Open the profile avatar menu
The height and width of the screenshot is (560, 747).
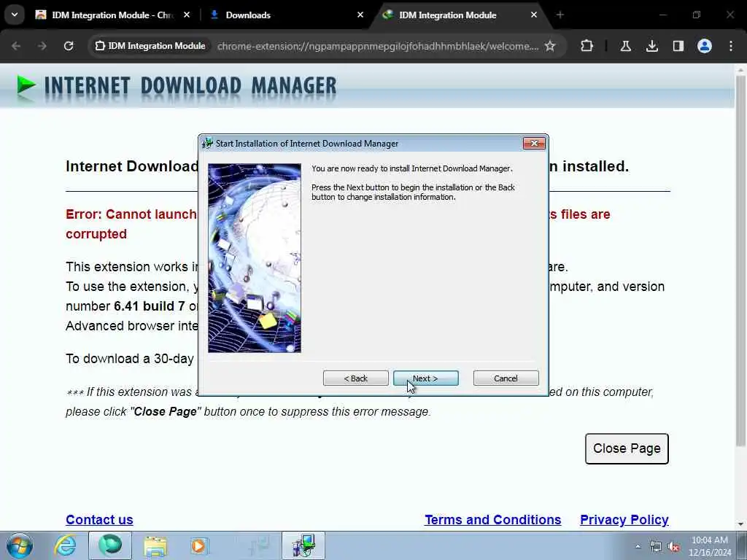coord(704,46)
